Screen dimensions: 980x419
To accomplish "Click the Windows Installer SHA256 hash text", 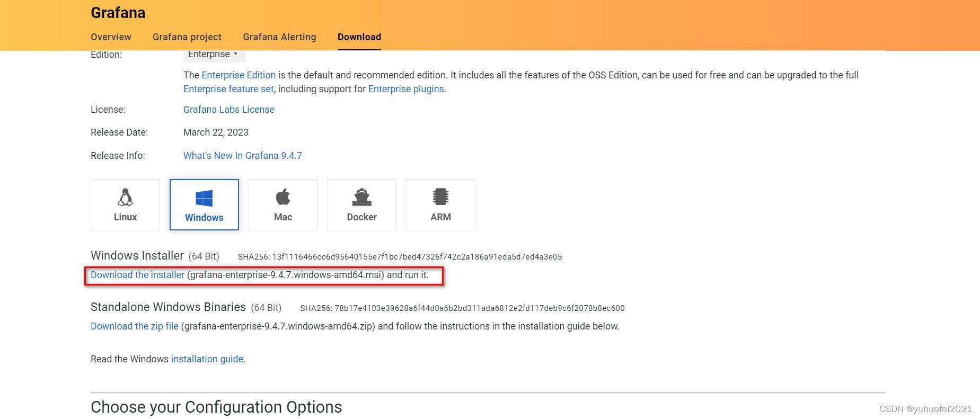I will (x=400, y=257).
